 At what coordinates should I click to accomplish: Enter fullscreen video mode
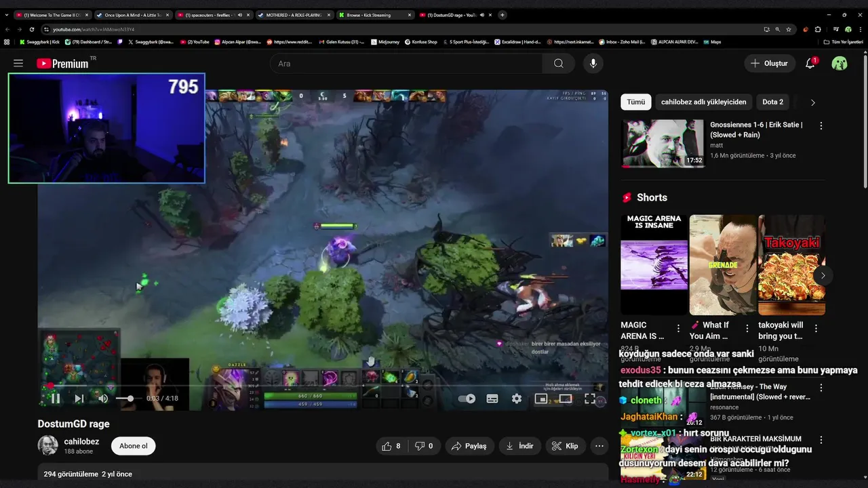[590, 399]
